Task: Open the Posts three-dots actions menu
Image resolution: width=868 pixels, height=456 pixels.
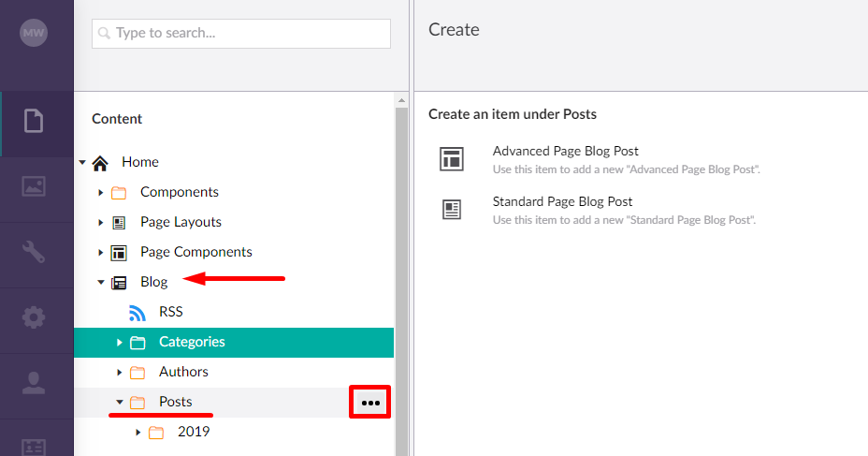Action: tap(370, 403)
